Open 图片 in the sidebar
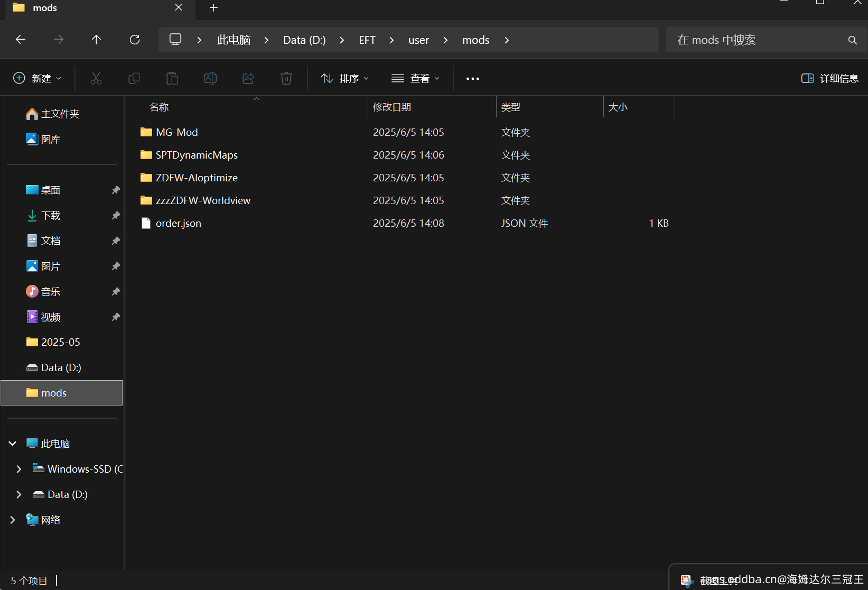The image size is (868, 590). pyautogui.click(x=43, y=266)
